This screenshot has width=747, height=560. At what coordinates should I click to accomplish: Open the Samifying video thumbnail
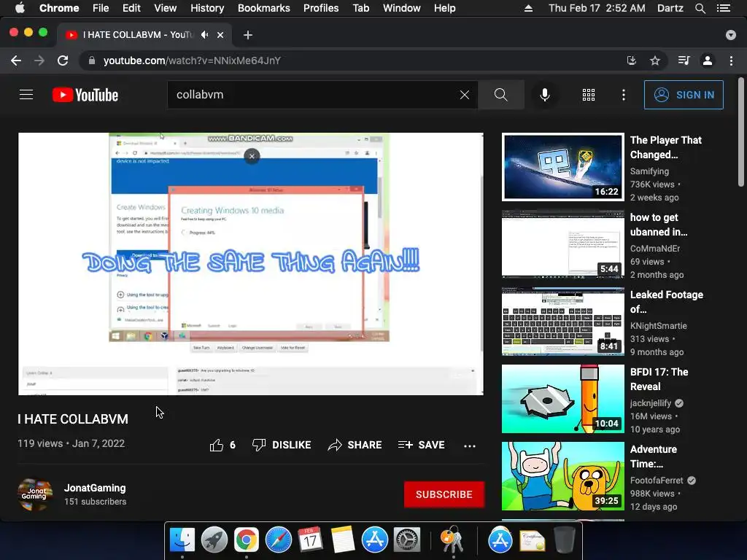click(563, 167)
